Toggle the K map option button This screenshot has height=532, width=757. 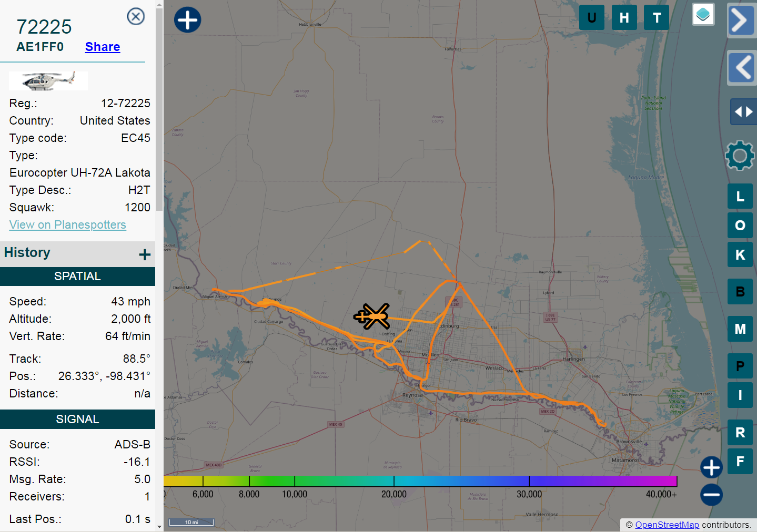740,254
